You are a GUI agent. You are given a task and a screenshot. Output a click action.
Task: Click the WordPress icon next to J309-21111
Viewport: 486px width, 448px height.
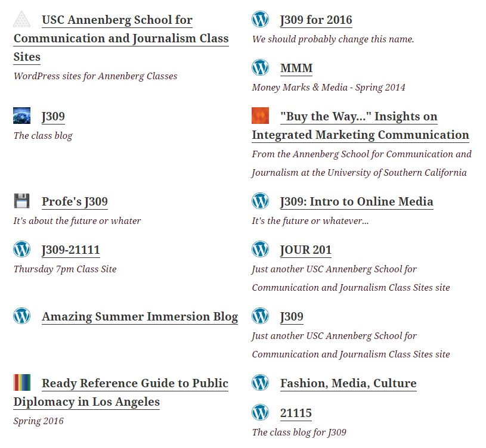(21, 249)
